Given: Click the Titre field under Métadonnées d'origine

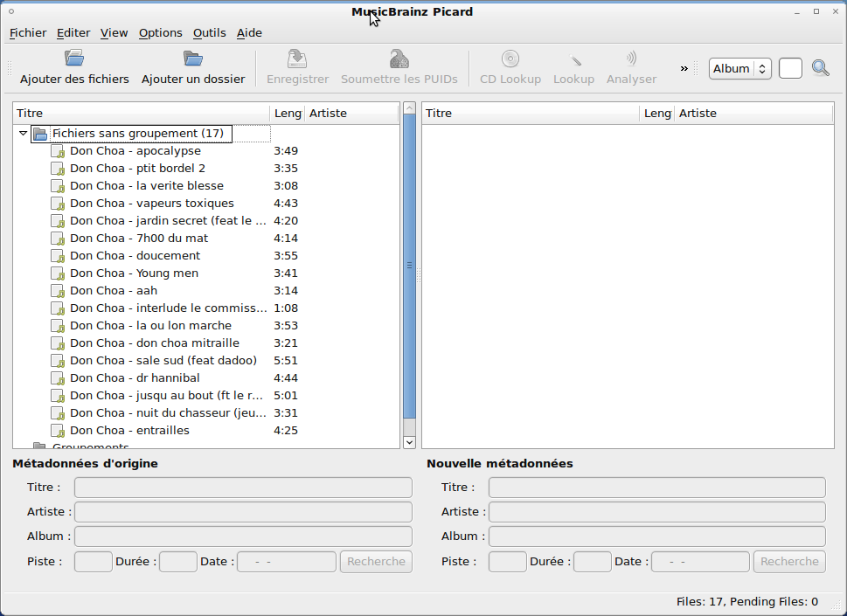Looking at the screenshot, I should pos(242,487).
